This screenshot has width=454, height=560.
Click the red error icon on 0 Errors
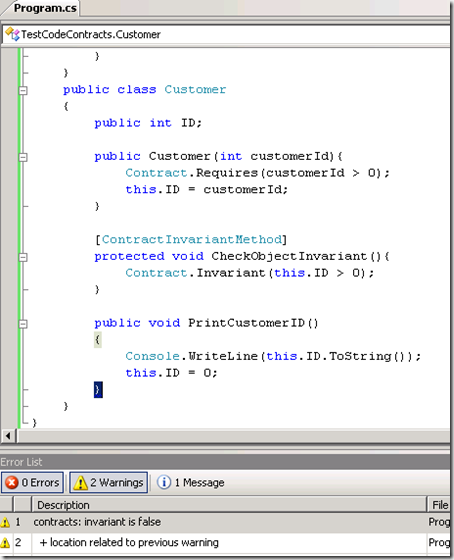[x=12, y=482]
